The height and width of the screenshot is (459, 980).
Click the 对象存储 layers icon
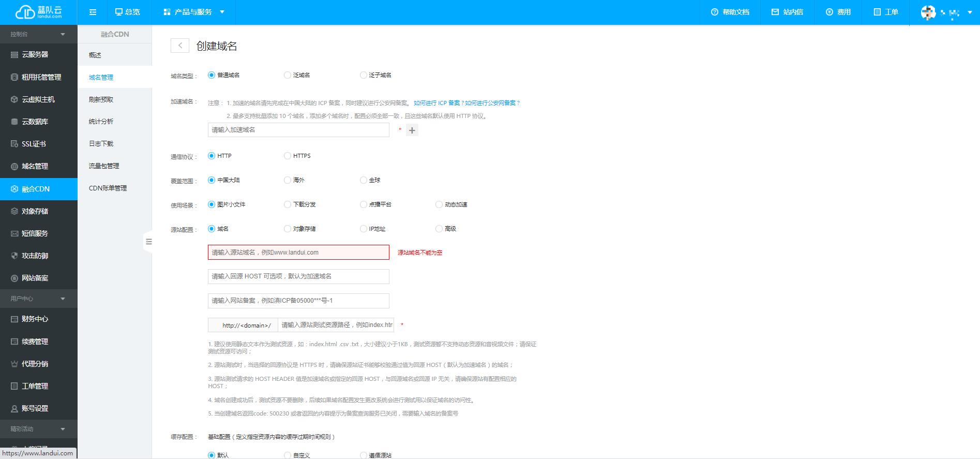[x=14, y=211]
